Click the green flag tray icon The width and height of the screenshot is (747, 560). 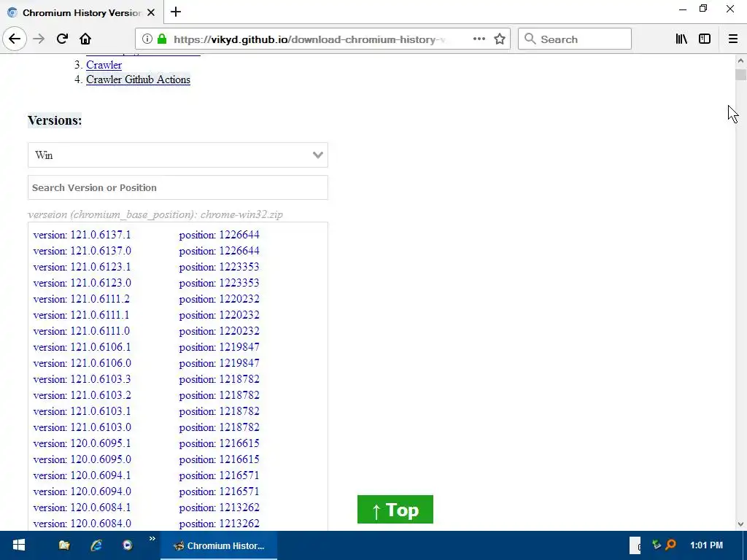(x=657, y=544)
